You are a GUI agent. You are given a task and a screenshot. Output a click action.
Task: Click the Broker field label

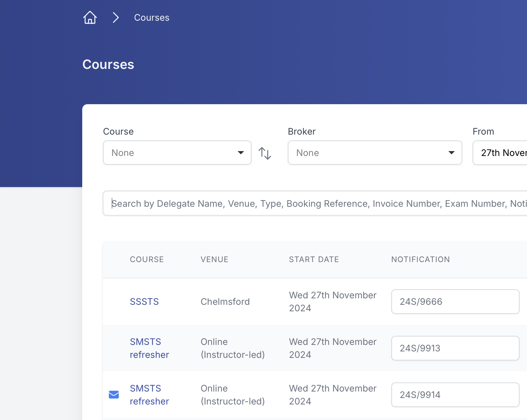[302, 131]
